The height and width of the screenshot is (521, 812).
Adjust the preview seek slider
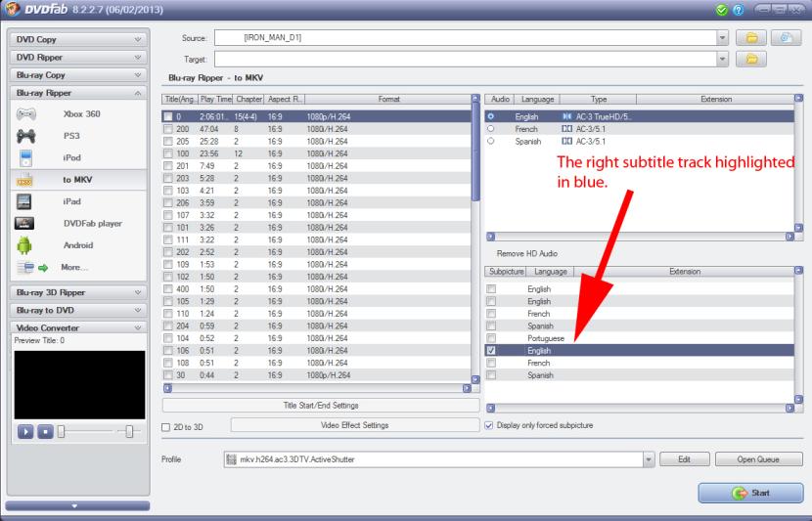point(61,431)
